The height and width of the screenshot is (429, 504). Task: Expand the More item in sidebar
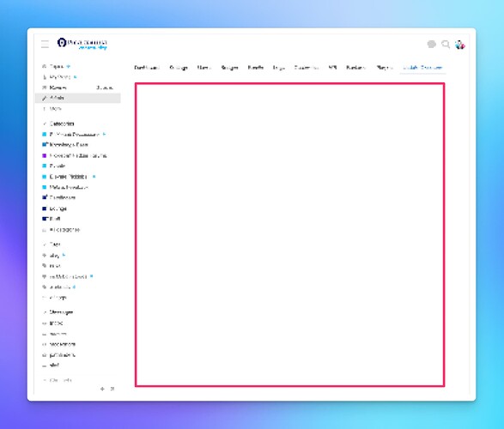(x=52, y=109)
